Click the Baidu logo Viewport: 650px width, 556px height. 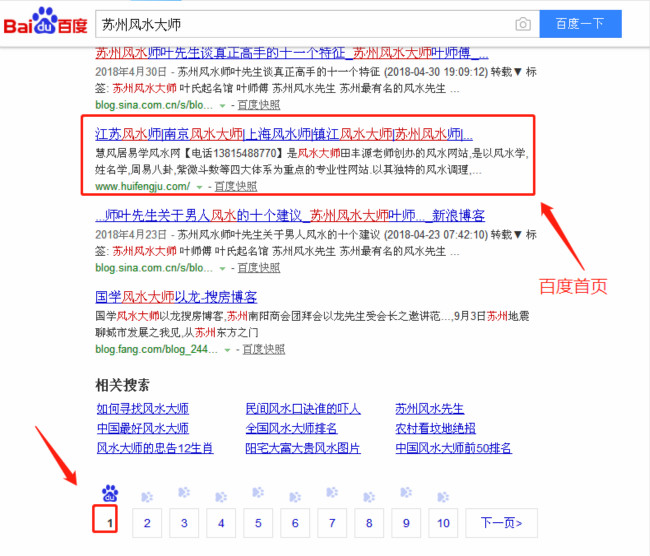point(44,22)
